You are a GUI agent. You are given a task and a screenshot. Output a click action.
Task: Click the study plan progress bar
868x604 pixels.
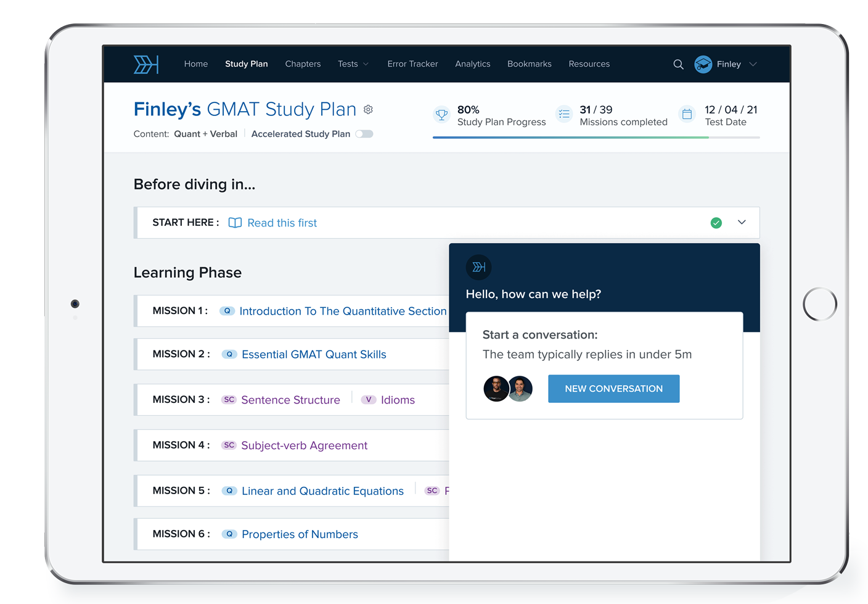click(596, 137)
